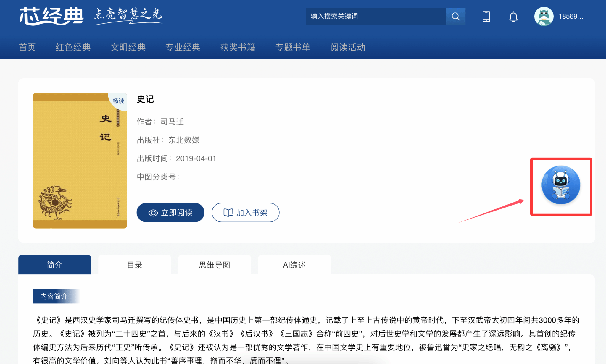Open 文明经典 navigation item
The height and width of the screenshot is (364, 606).
coord(128,47)
